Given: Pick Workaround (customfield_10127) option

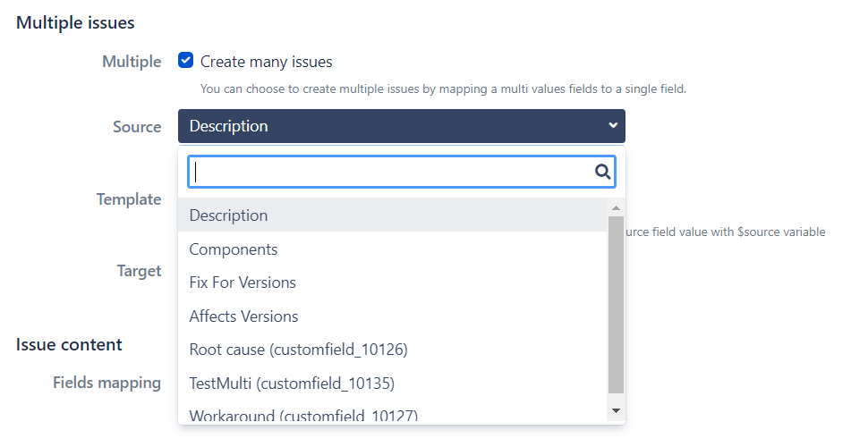Looking at the screenshot, I should (x=303, y=416).
